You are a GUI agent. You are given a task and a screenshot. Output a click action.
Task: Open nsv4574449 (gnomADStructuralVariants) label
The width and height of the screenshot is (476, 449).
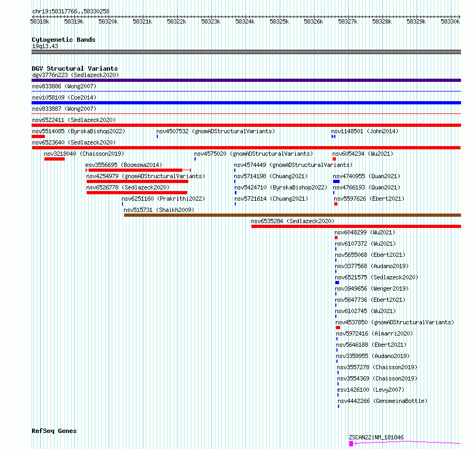point(293,165)
